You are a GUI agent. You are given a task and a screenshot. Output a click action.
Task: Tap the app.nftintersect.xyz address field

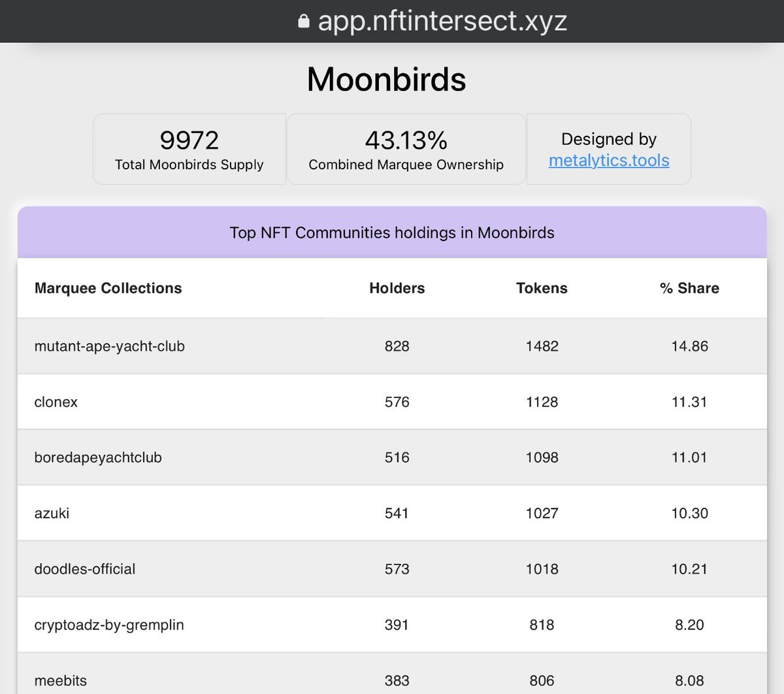click(x=433, y=21)
